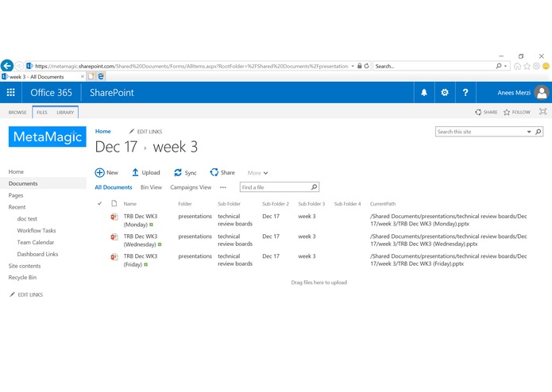Viewport: 552px width, 392px height.
Task: Click FOLLOW in the top ribbon bar
Action: tap(517, 112)
